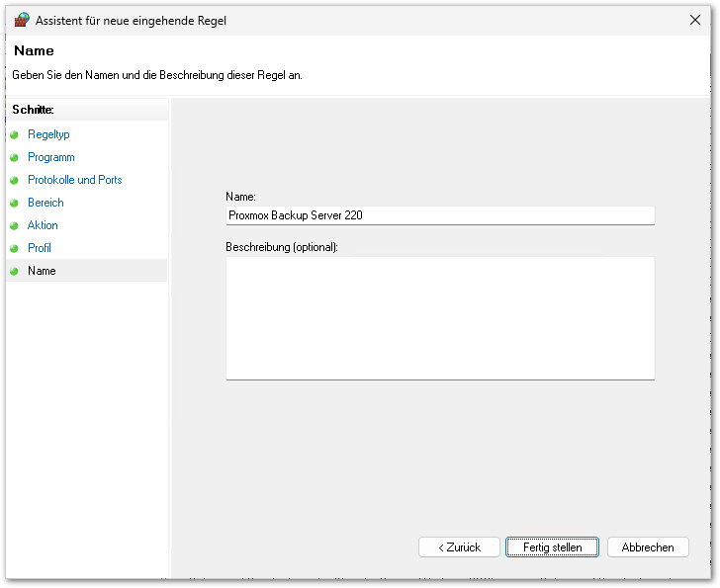The height and width of the screenshot is (588, 720).
Task: Go back with the Zurück button
Action: click(x=459, y=546)
